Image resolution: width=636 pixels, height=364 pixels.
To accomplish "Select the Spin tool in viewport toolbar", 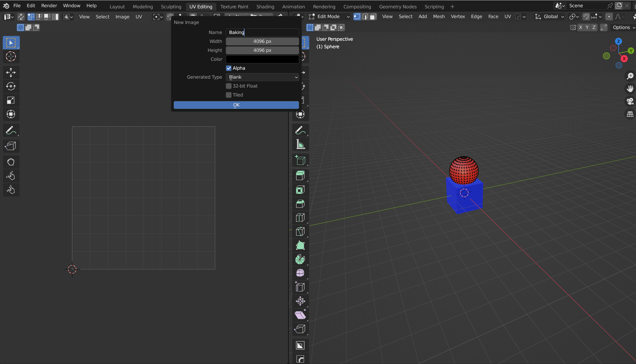I will click(x=300, y=259).
